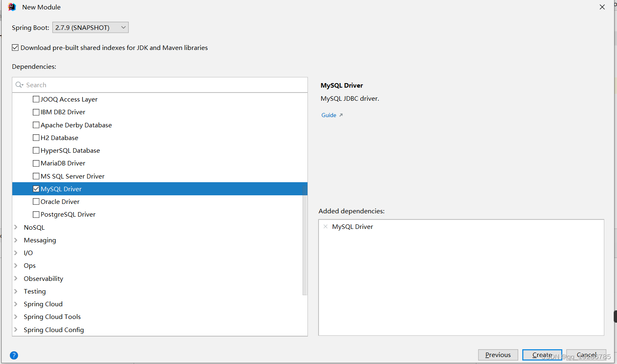Expand the Spring Cloud Config category

point(16,330)
